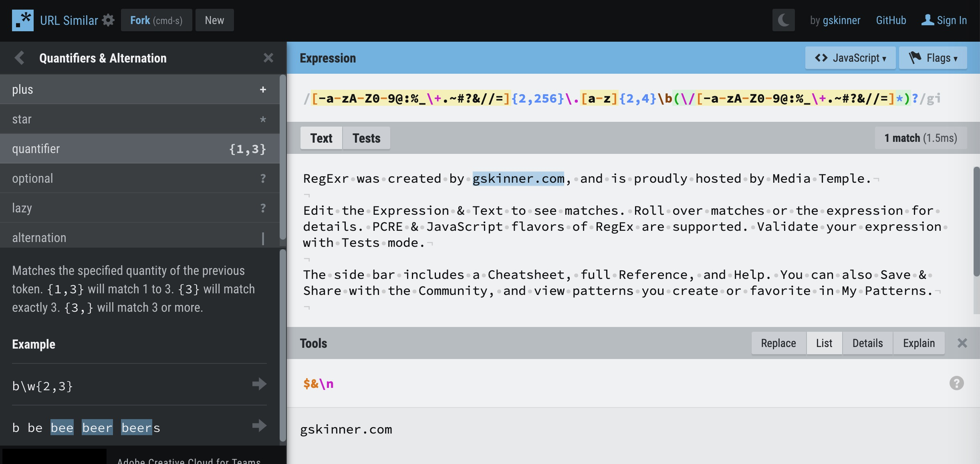Click the Sign In user icon

point(928,20)
